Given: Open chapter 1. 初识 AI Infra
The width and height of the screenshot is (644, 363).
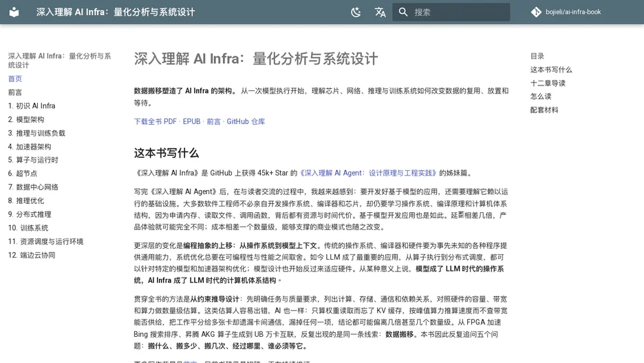Looking at the screenshot, I should click(32, 105).
